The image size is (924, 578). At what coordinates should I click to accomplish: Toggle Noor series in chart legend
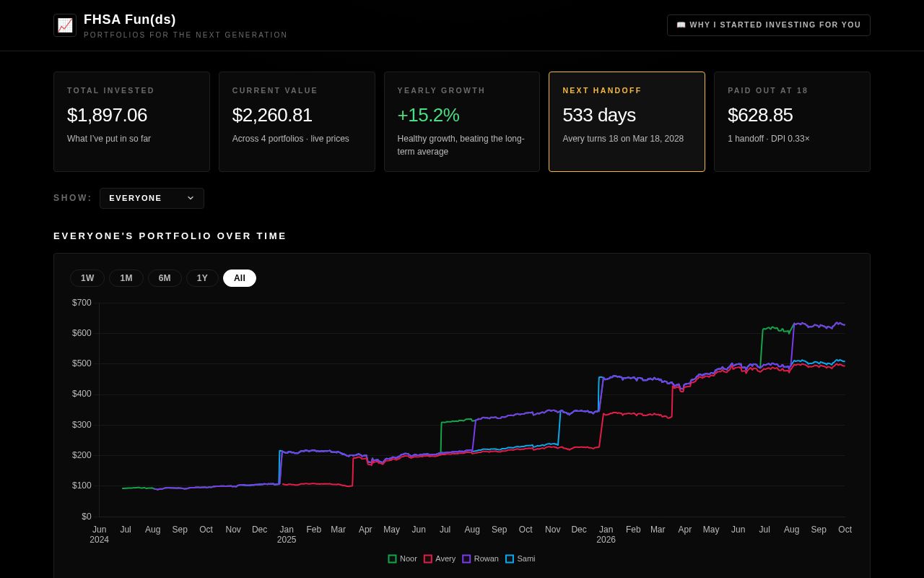pos(403,558)
